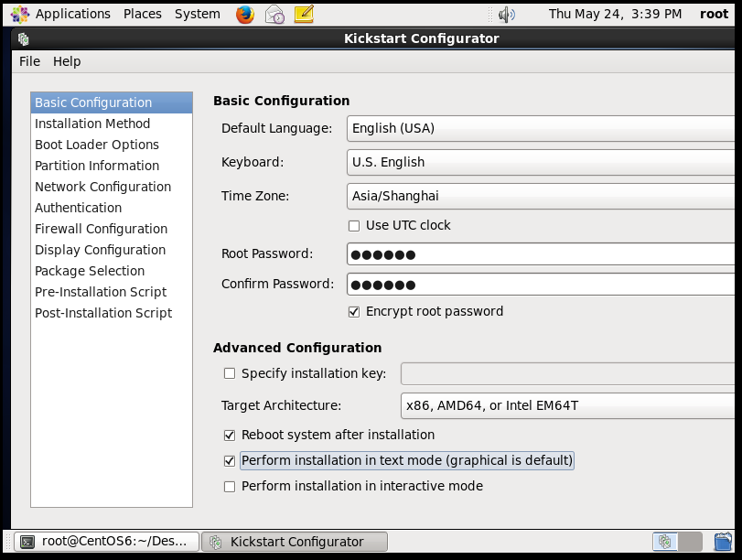This screenshot has width=742, height=560.
Task: Click the terminal icon in the taskbar
Action: [27, 542]
